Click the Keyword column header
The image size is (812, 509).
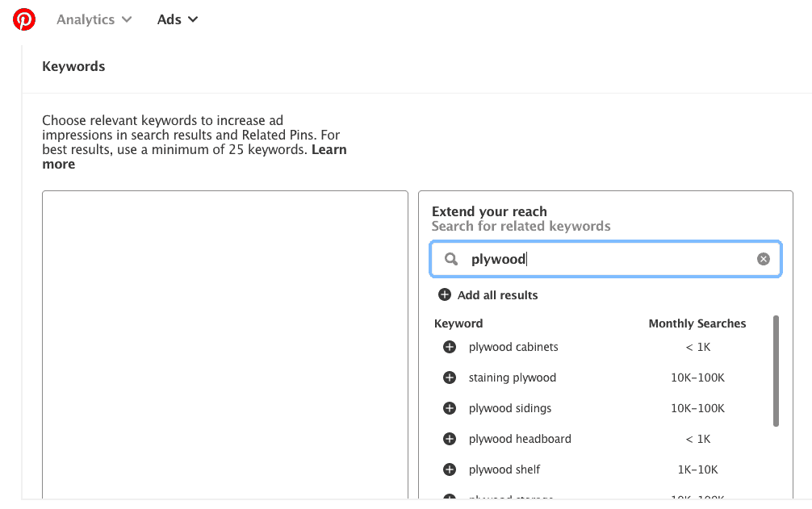pos(458,323)
